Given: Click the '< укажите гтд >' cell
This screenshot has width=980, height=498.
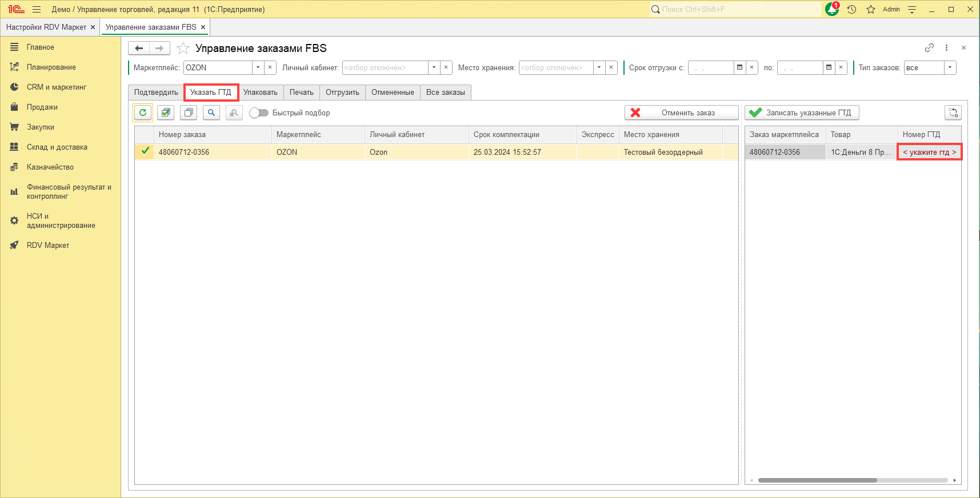Looking at the screenshot, I should [x=930, y=152].
